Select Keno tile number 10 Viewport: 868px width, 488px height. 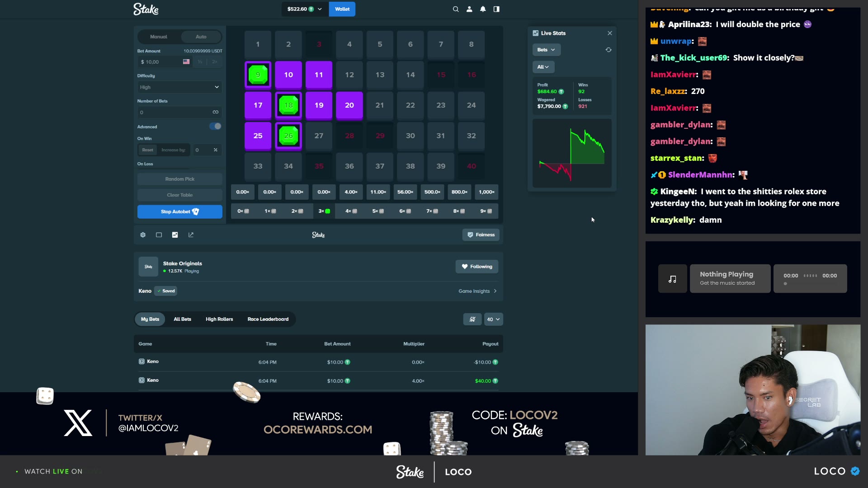click(x=288, y=75)
